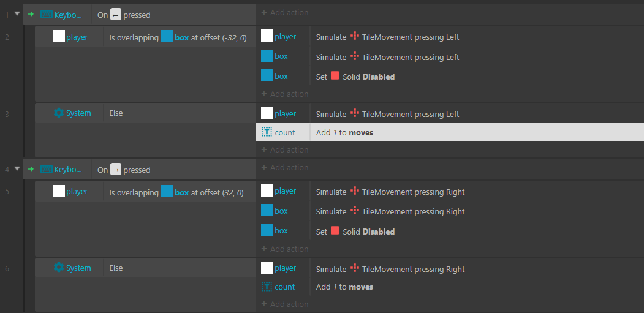Image resolution: width=644 pixels, height=313 pixels.
Task: Click the count text object icon in event 3
Action: point(267,132)
